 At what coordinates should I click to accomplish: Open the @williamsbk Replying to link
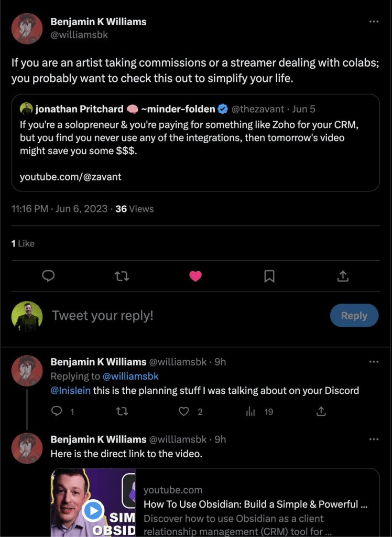(130, 376)
